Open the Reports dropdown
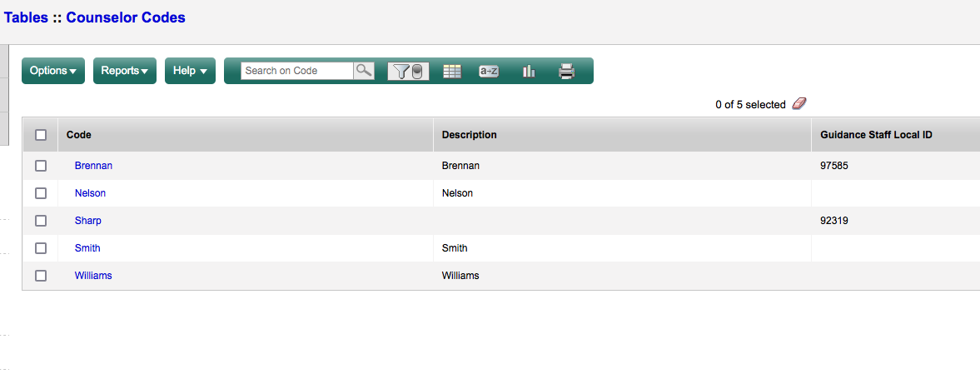This screenshot has height=389, width=980. click(x=125, y=71)
